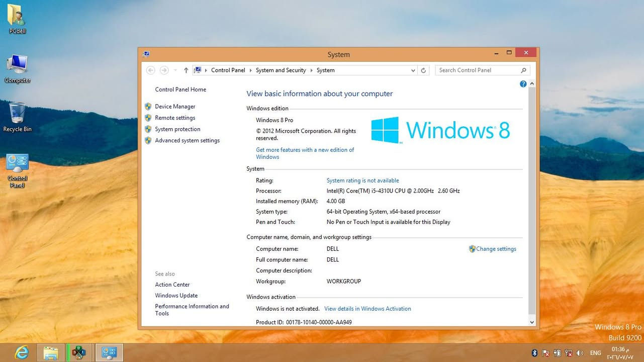Click 'Windows 8 Pro' edition text
This screenshot has width=644, height=362.
[x=274, y=120]
